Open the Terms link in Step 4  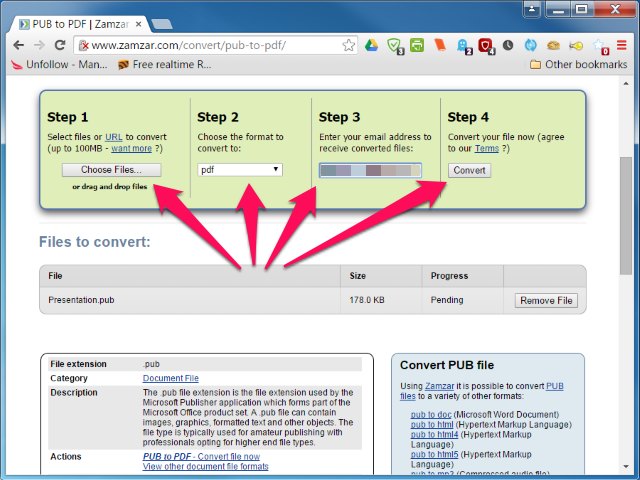tap(487, 148)
